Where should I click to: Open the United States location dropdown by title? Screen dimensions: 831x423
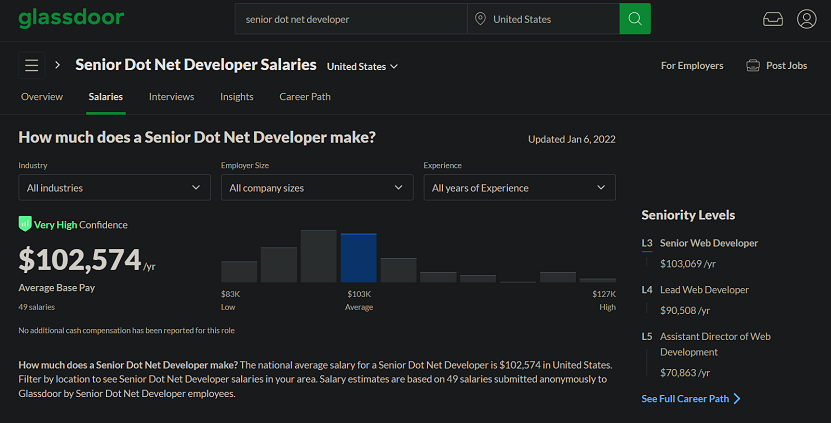point(362,66)
